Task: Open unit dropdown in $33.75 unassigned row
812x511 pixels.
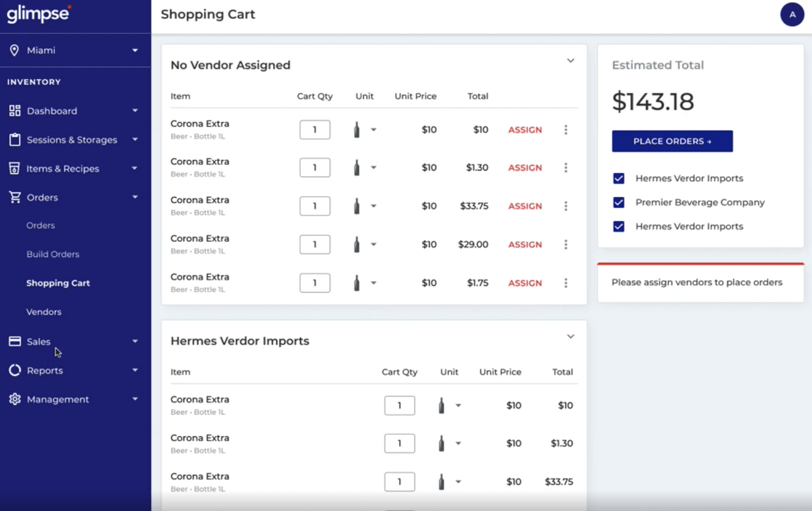Action: click(x=374, y=206)
